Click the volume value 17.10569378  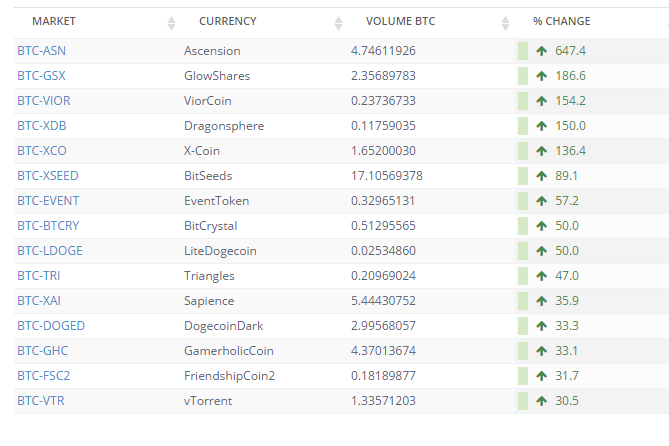click(387, 176)
